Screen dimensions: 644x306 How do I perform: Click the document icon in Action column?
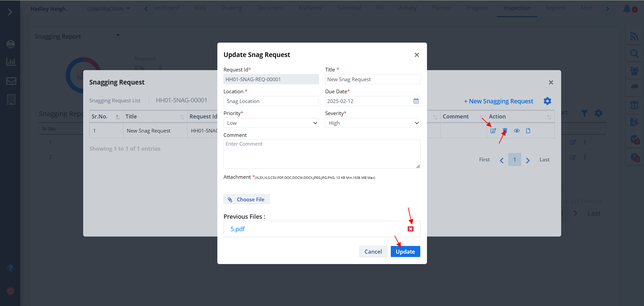528,131
